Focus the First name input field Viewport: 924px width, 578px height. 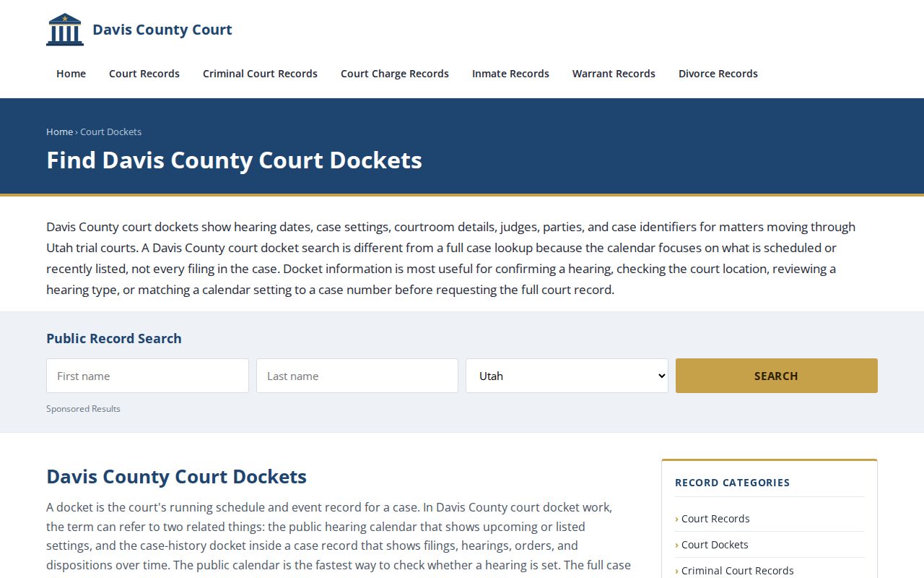click(147, 376)
